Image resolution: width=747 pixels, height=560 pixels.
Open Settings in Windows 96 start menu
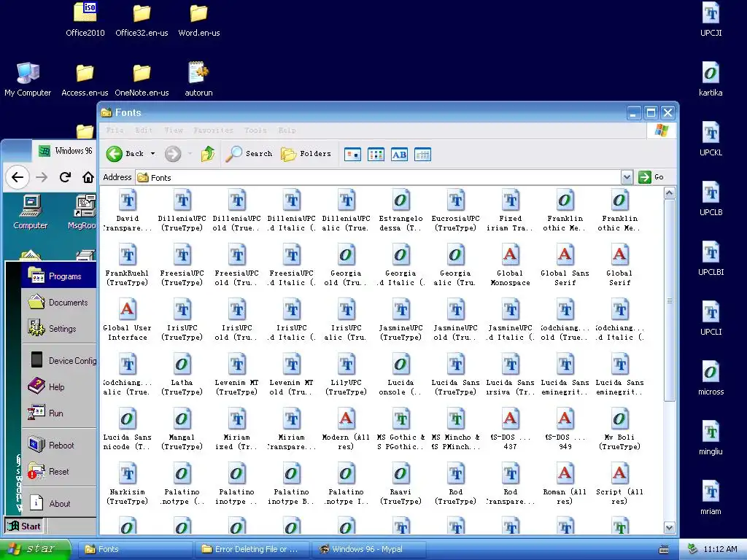click(x=59, y=329)
